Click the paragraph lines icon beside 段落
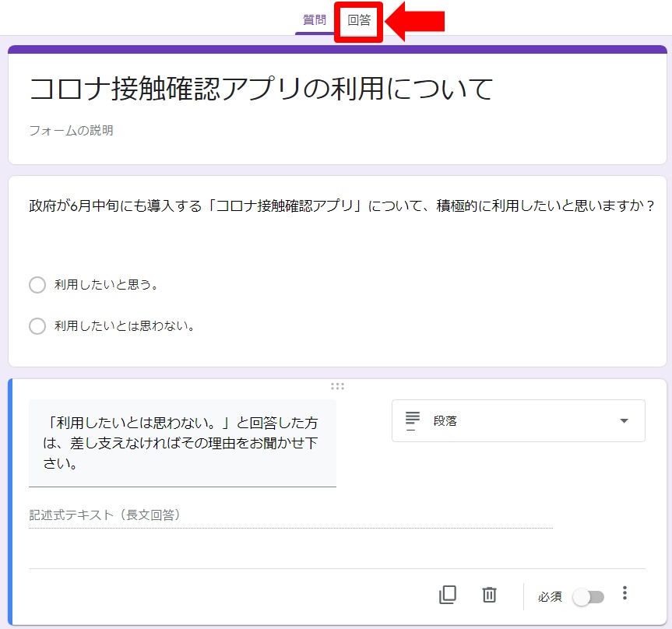 (x=413, y=420)
